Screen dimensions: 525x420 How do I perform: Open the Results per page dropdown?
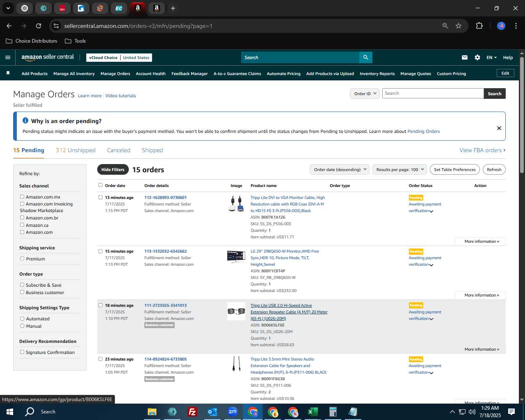coord(400,169)
